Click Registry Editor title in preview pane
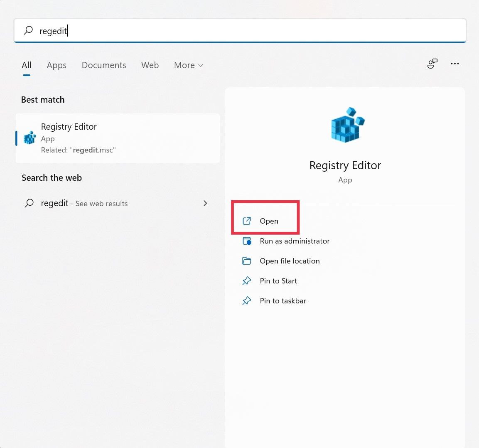This screenshot has width=479, height=448. (345, 165)
